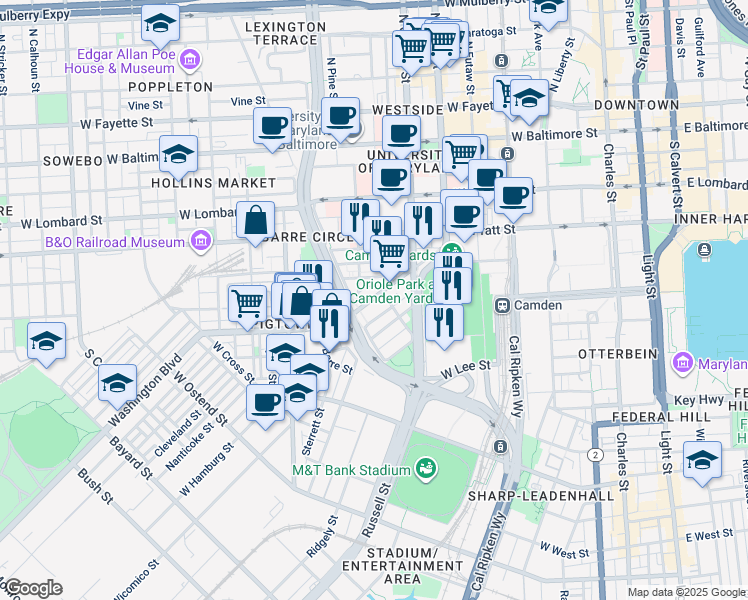Select the M&T Bank Stadium pin icon
This screenshot has height=600, width=748.
[426, 470]
